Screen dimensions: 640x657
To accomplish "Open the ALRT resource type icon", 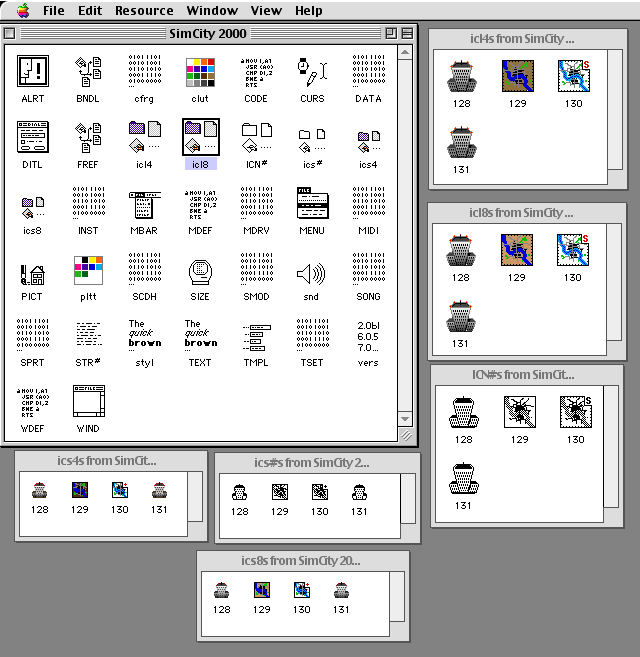I will [x=33, y=71].
